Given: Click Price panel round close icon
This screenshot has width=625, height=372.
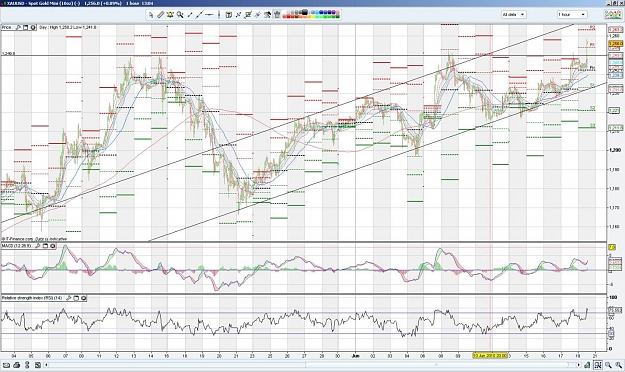Looking at the screenshot, I should tap(33, 28).
